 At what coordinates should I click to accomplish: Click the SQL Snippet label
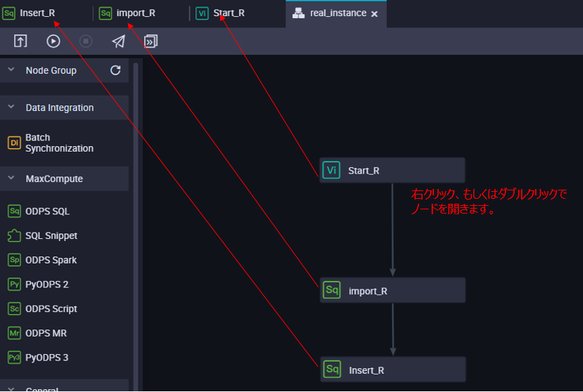51,235
